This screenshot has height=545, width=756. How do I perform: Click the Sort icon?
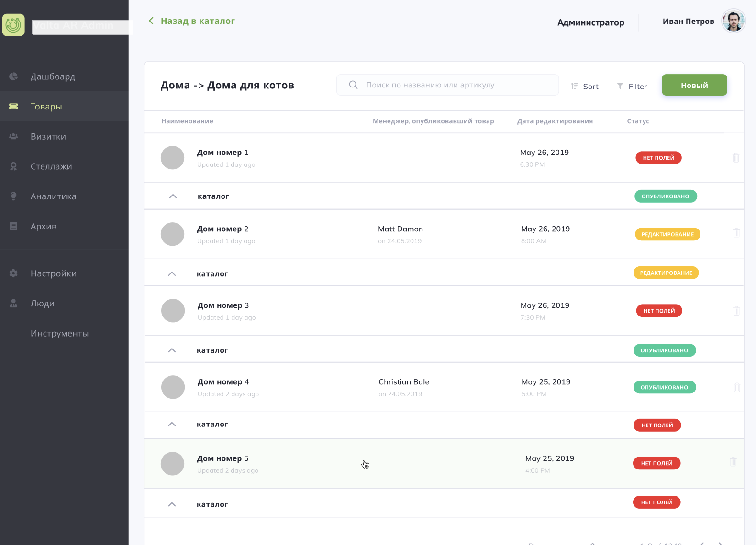coord(575,86)
